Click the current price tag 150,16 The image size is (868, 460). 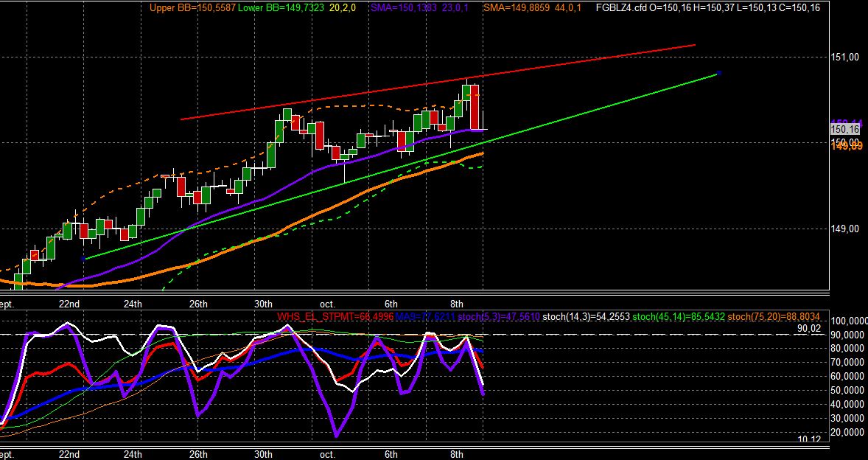pos(845,129)
